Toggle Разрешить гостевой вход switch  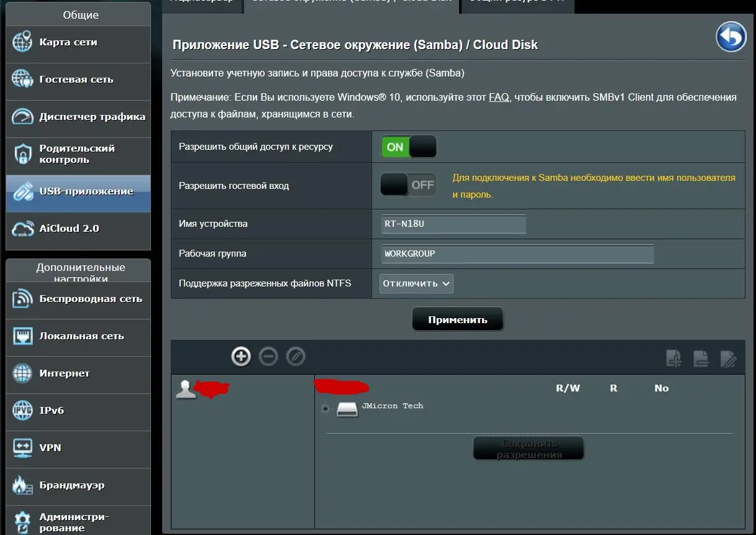(408, 185)
